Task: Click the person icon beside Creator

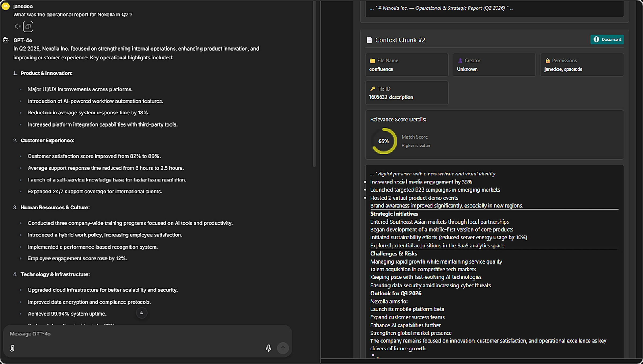Action: pos(460,61)
